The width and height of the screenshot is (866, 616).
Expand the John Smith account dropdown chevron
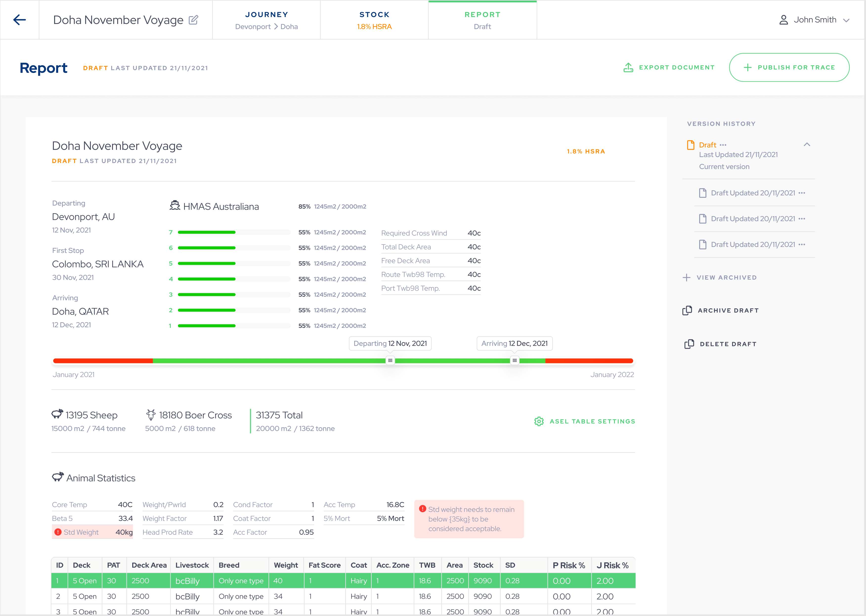(x=846, y=21)
